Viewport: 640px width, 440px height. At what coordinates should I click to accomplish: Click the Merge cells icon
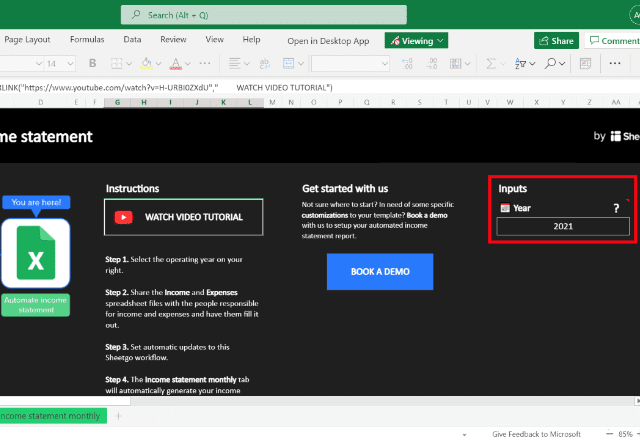point(289,63)
